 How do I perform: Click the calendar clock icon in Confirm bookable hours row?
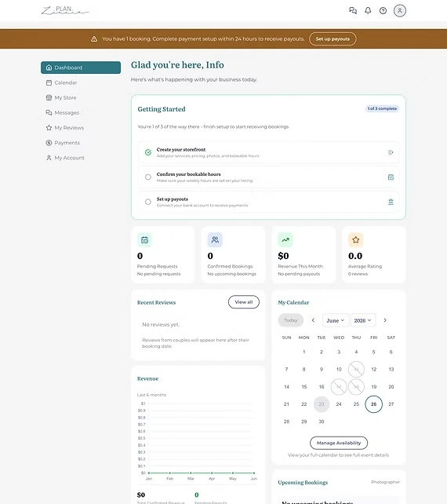(391, 177)
